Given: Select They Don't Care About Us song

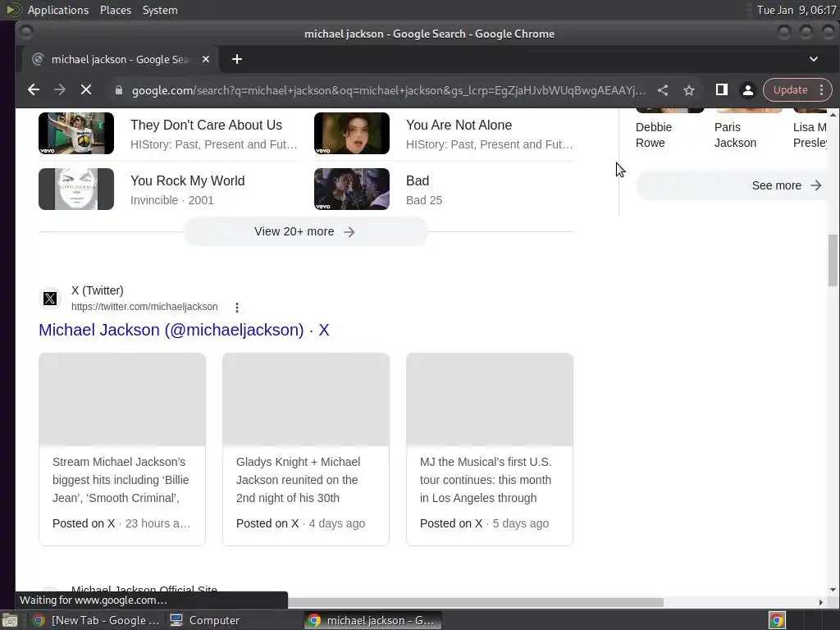Looking at the screenshot, I should [x=206, y=125].
